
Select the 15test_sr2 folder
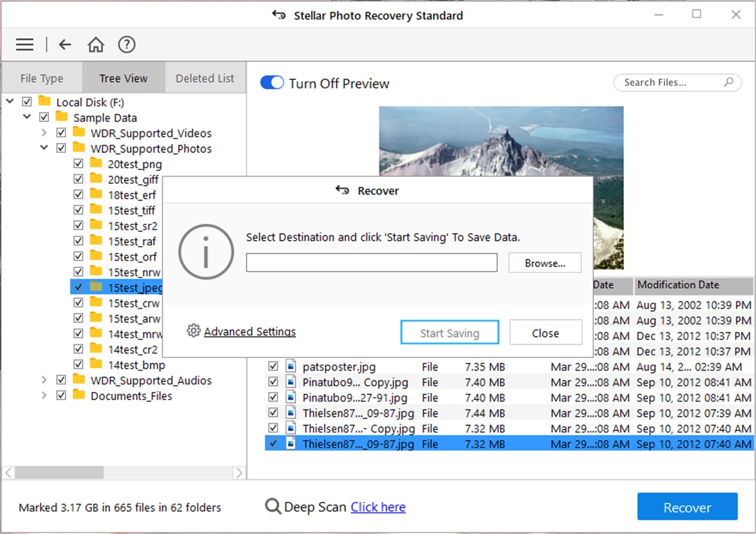tap(133, 225)
